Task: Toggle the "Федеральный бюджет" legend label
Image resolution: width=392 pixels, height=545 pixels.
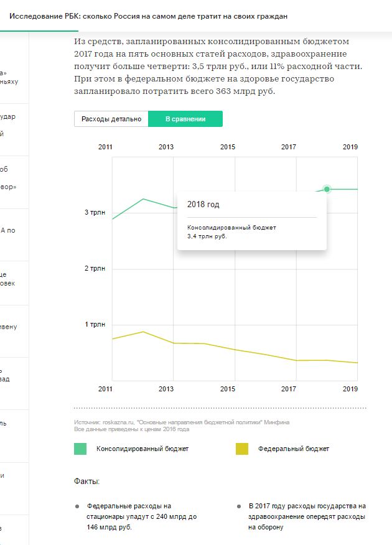Action: pos(294,449)
